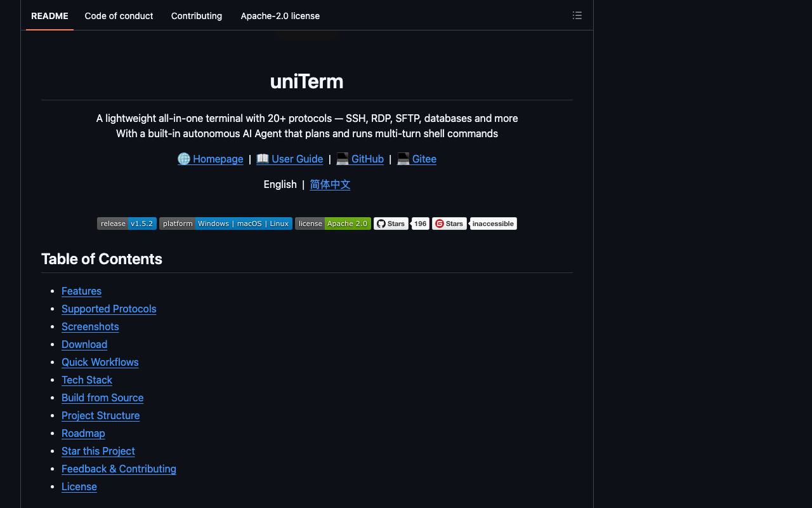Jump to the License section
Screen dimensions: 812x508
tap(79, 486)
